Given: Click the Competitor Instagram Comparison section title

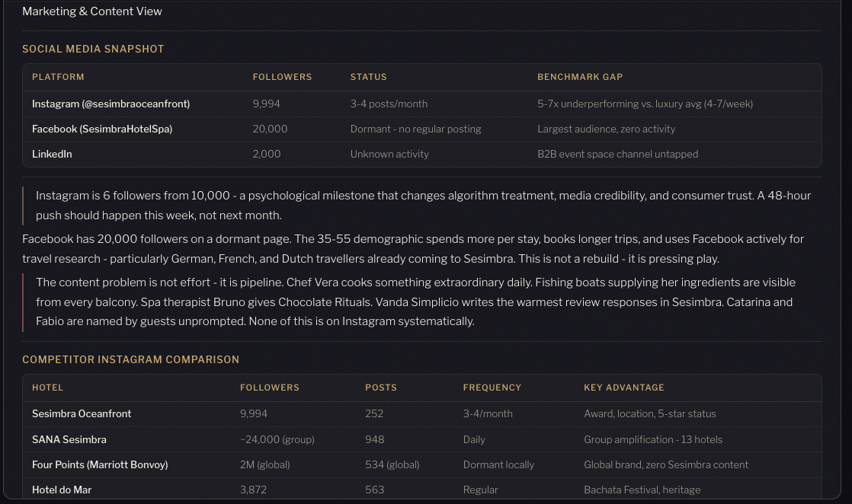Looking at the screenshot, I should click(x=130, y=359).
